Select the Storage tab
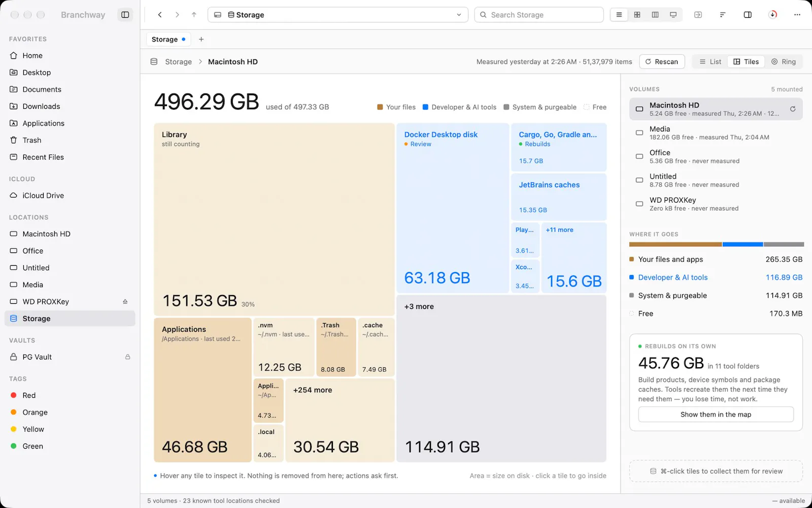Screen dimensions: 812x508 (168, 39)
